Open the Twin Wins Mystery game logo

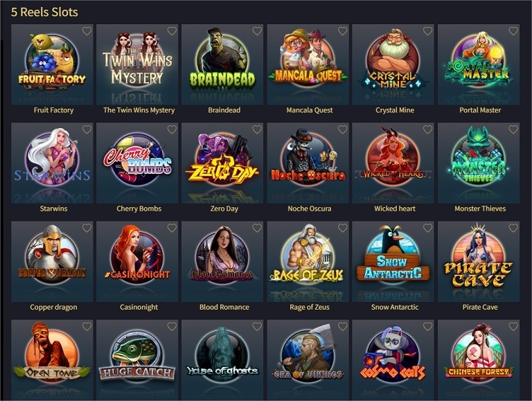click(137, 64)
